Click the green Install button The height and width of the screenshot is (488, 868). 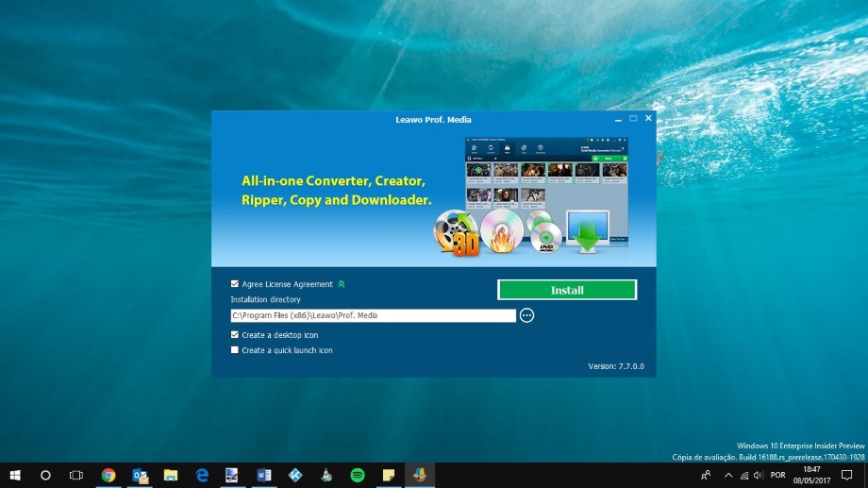click(x=567, y=291)
